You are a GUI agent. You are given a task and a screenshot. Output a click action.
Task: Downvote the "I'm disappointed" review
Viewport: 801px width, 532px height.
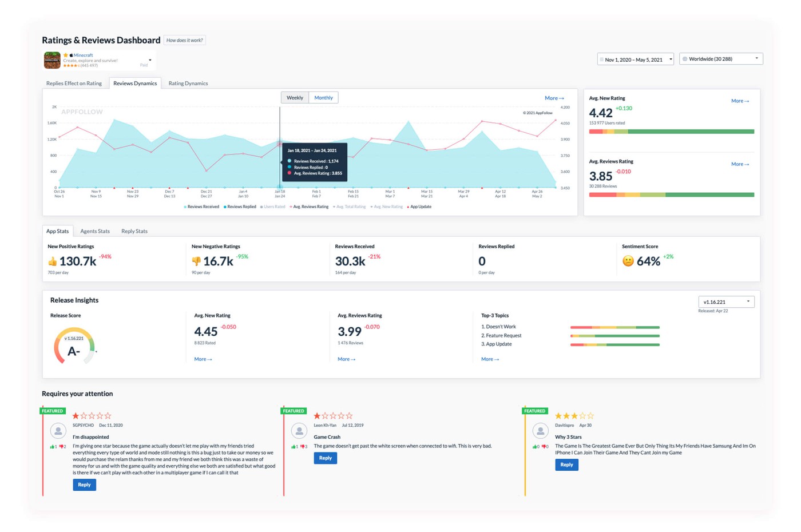pyautogui.click(x=62, y=447)
